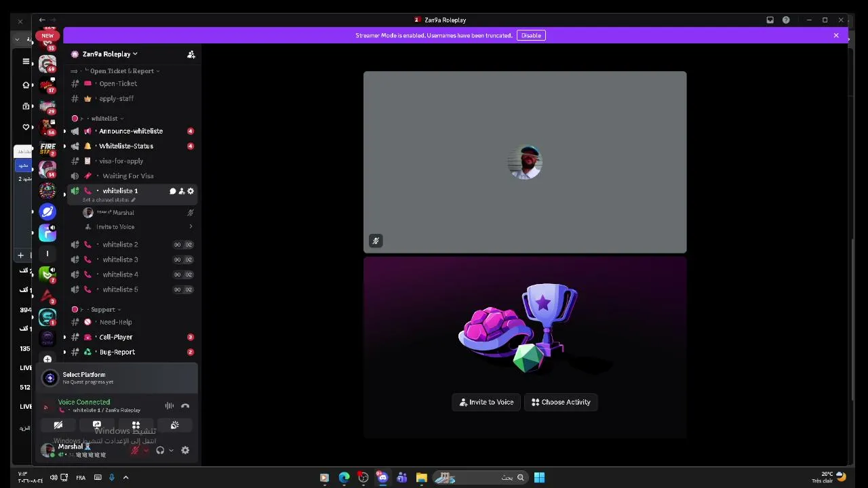Open User Settings gear icon
868x488 pixels.
tap(185, 450)
